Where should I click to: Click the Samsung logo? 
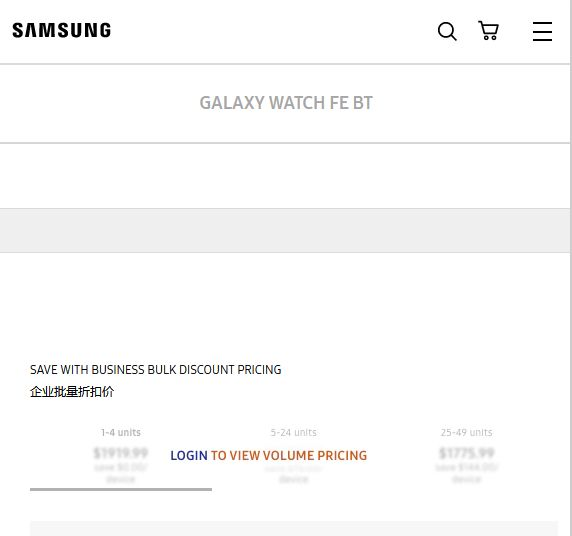click(61, 30)
